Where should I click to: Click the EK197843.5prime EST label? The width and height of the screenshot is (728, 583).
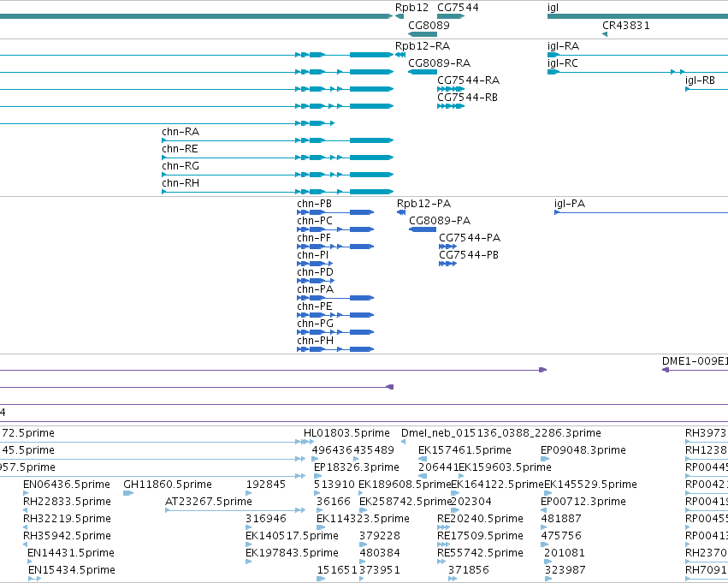click(292, 554)
